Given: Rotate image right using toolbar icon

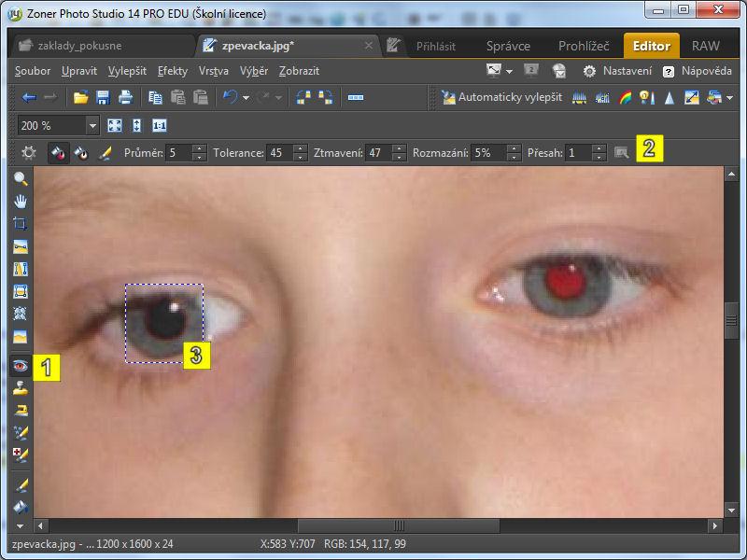Looking at the screenshot, I should point(326,98).
